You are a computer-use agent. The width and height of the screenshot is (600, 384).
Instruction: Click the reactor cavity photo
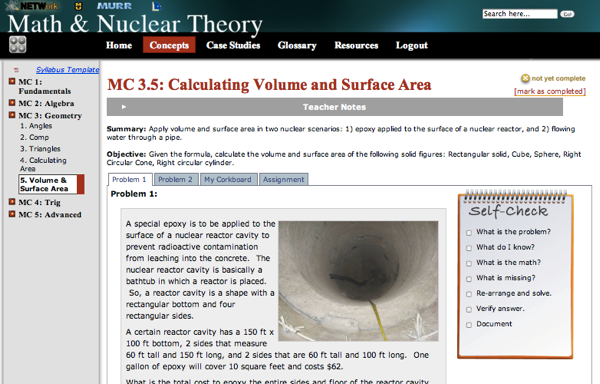coord(358,281)
